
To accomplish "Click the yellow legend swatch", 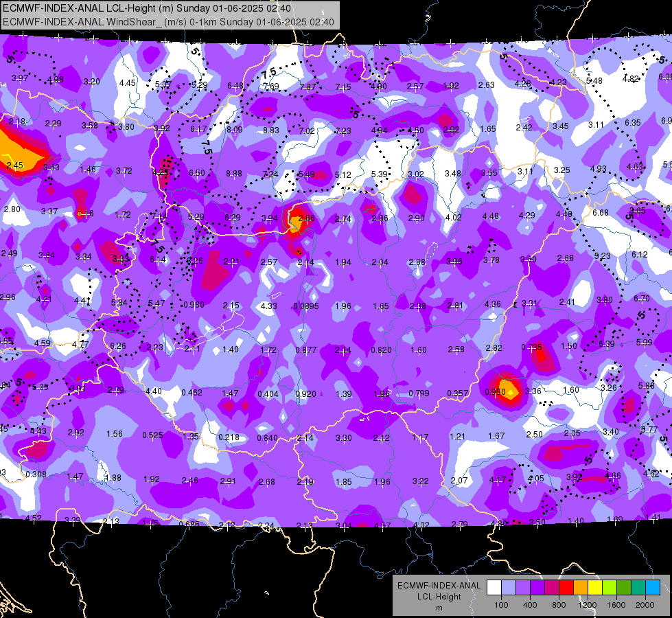I will pos(595,588).
